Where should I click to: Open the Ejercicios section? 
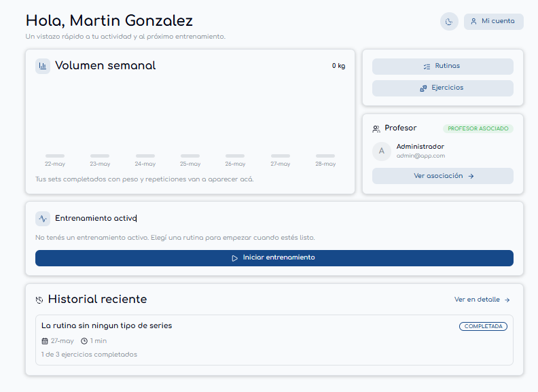point(443,88)
